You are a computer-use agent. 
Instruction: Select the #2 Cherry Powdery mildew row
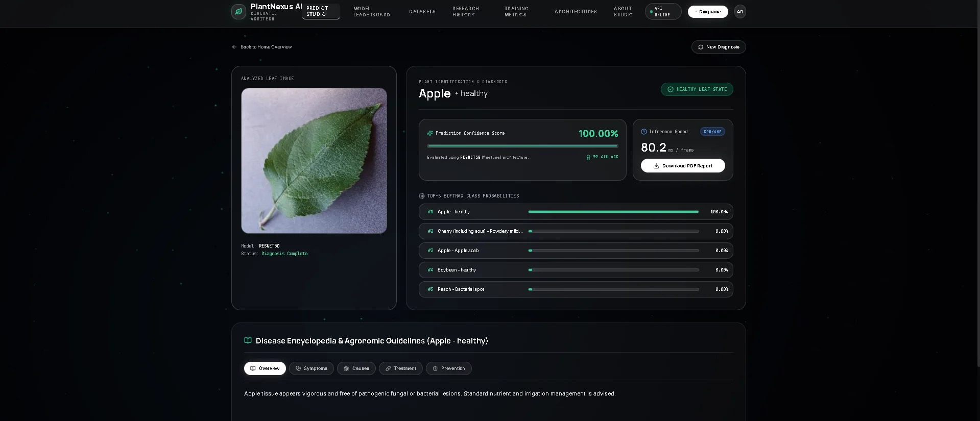[x=576, y=231]
